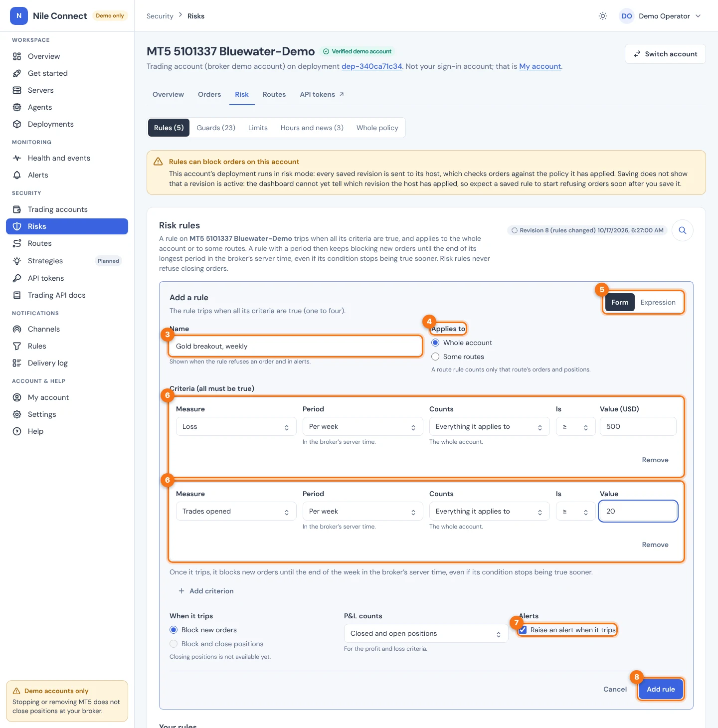Select the Whole account radio option
The height and width of the screenshot is (728, 718).
coord(435,343)
